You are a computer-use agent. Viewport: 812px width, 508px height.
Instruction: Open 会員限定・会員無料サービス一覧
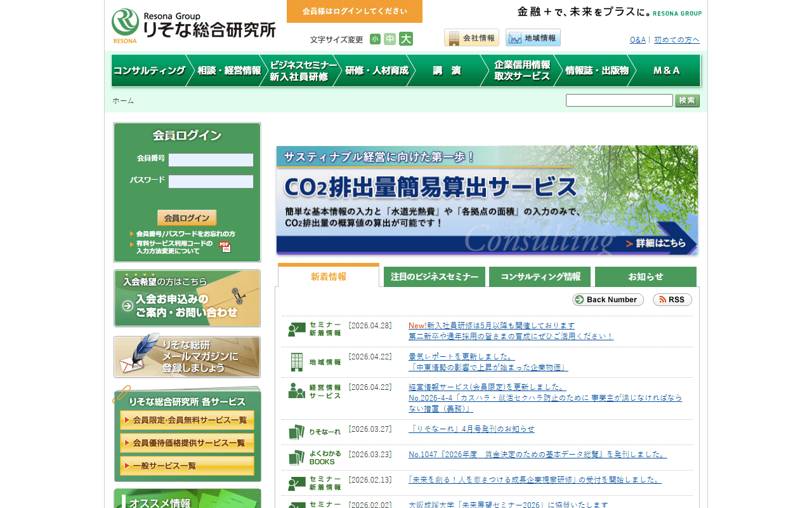click(187, 420)
